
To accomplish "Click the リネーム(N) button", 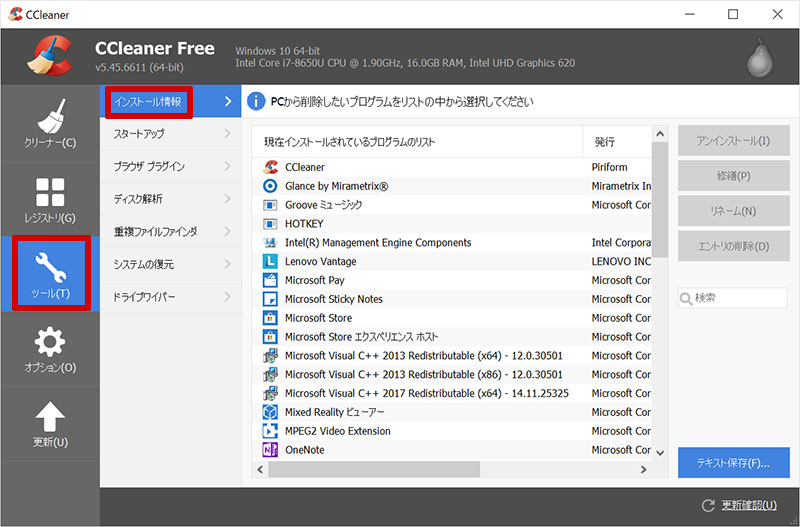I will pyautogui.click(x=734, y=211).
